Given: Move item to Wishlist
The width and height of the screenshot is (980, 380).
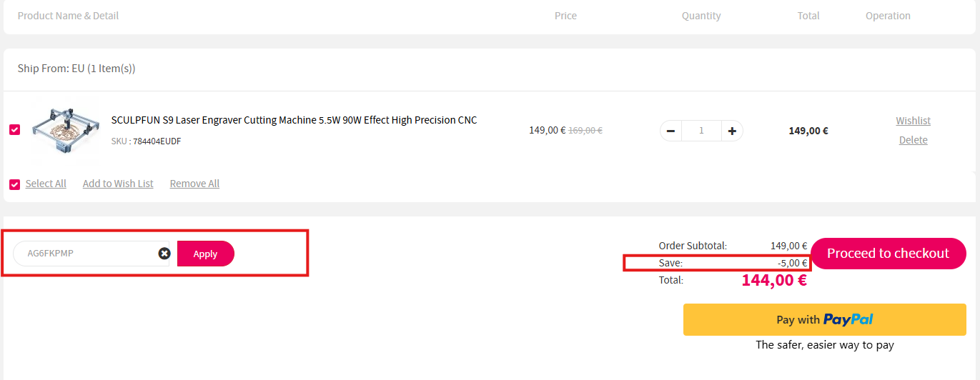Looking at the screenshot, I should (913, 121).
